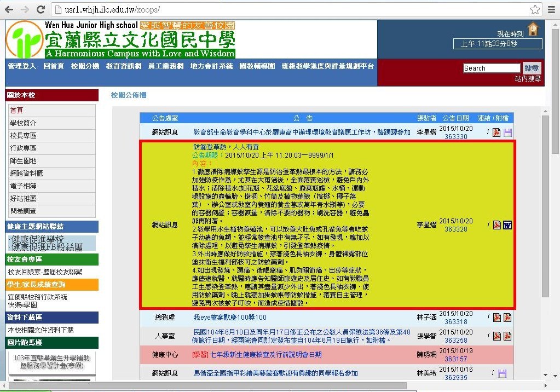Bookmark this page with the star icon
Viewport: 560px width, 392px height.
click(535, 10)
